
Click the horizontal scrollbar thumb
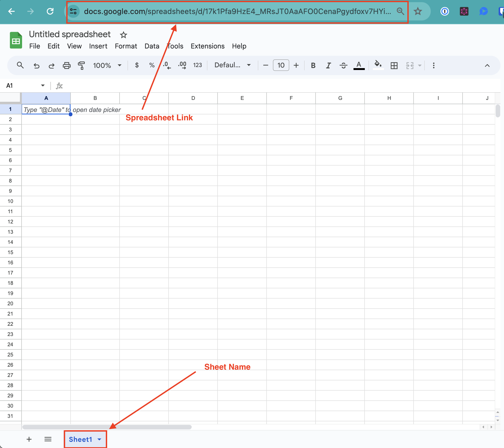[107, 427]
